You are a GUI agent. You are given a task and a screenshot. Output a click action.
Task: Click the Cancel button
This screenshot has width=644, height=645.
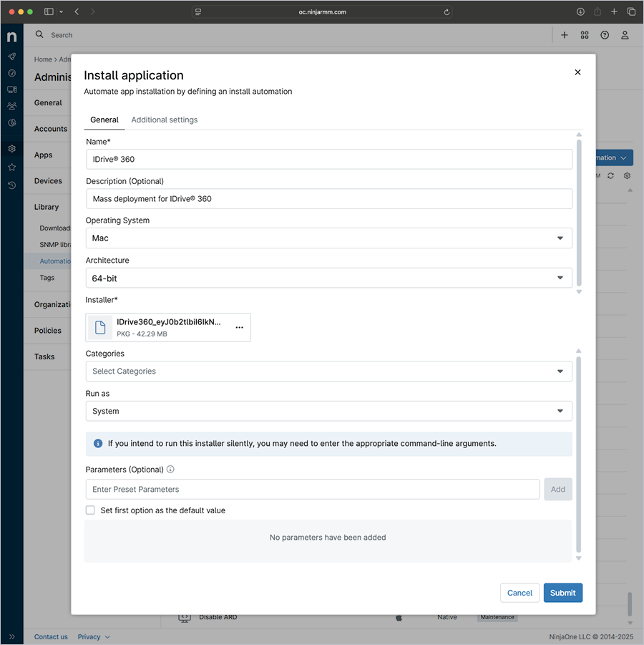[x=519, y=593]
